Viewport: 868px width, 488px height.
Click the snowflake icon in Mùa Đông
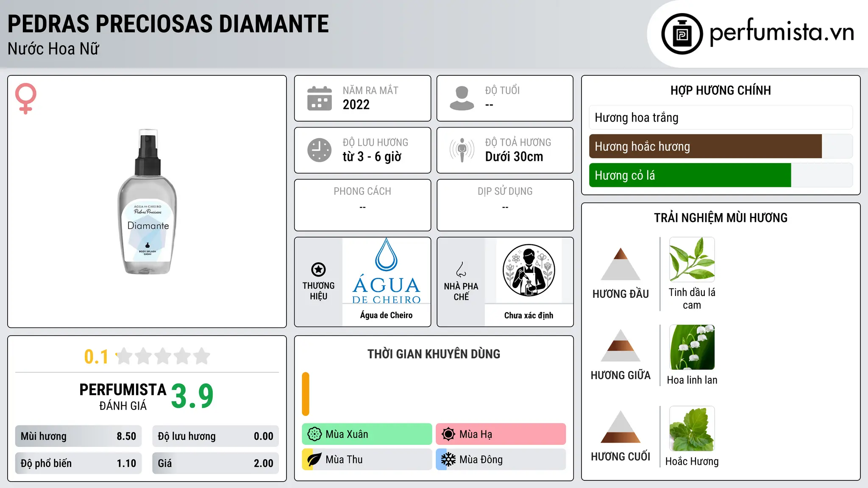click(448, 460)
